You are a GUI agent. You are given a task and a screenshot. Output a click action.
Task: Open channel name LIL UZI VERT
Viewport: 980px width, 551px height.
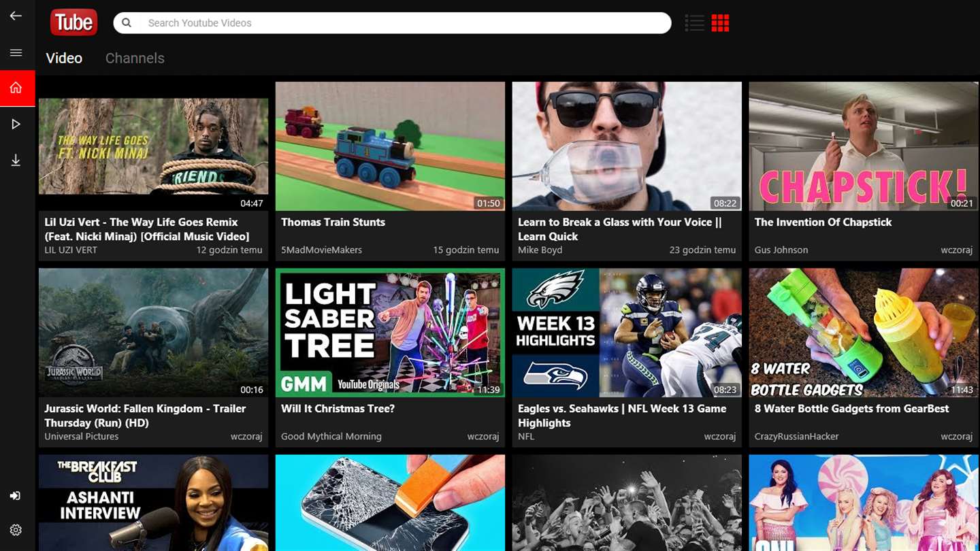[71, 250]
